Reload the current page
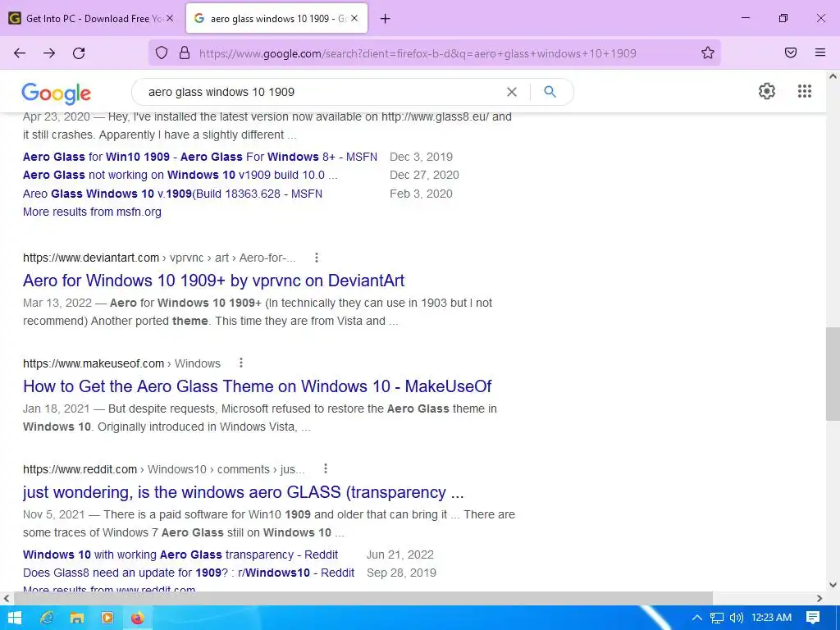Image resolution: width=840 pixels, height=630 pixels. click(x=79, y=53)
